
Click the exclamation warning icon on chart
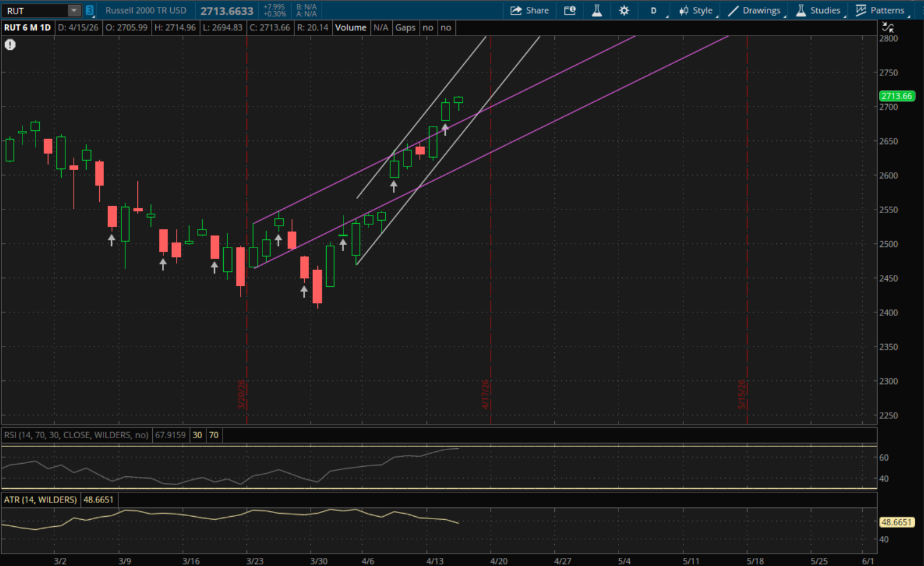pos(10,44)
